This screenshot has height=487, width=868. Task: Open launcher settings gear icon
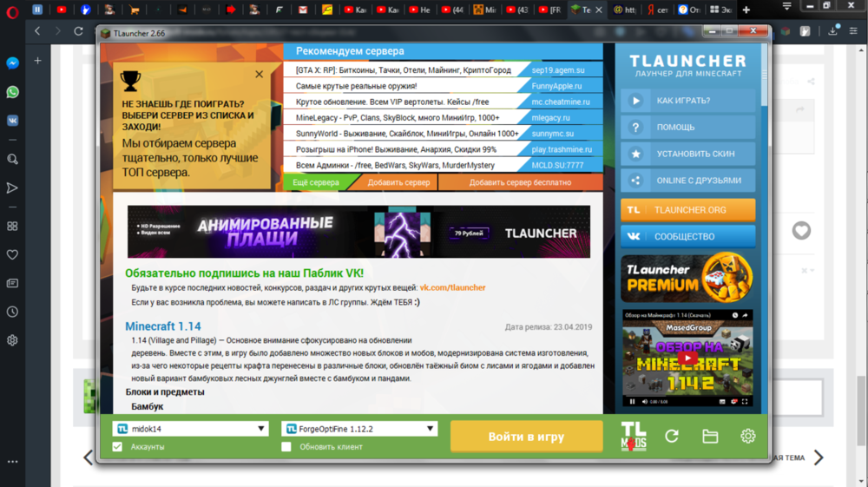pyautogui.click(x=748, y=436)
